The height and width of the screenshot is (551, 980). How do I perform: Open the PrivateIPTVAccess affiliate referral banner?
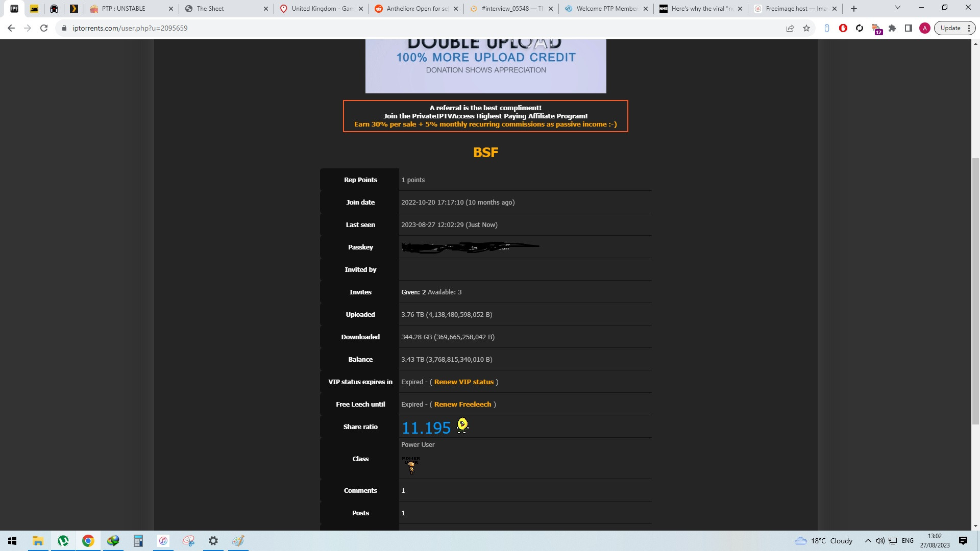click(x=485, y=116)
